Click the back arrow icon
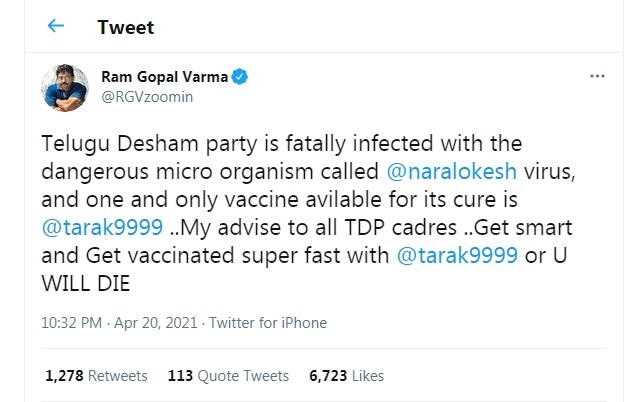 (x=56, y=27)
